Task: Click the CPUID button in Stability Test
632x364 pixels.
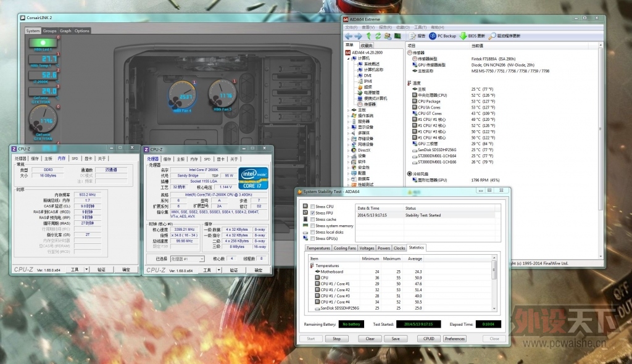Action: coord(429,339)
